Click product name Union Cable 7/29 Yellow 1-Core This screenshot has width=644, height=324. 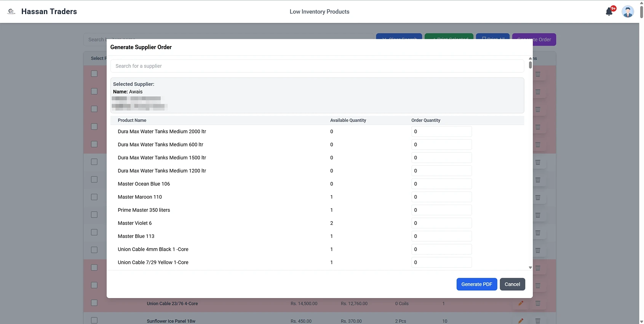[x=153, y=262]
